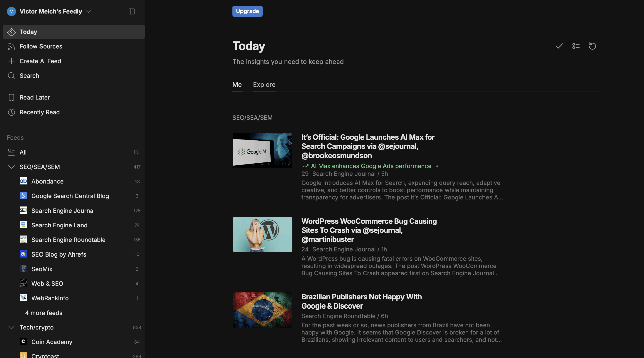Open the view layout options icon
Viewport: 644px width, 358px height.
coord(576,46)
